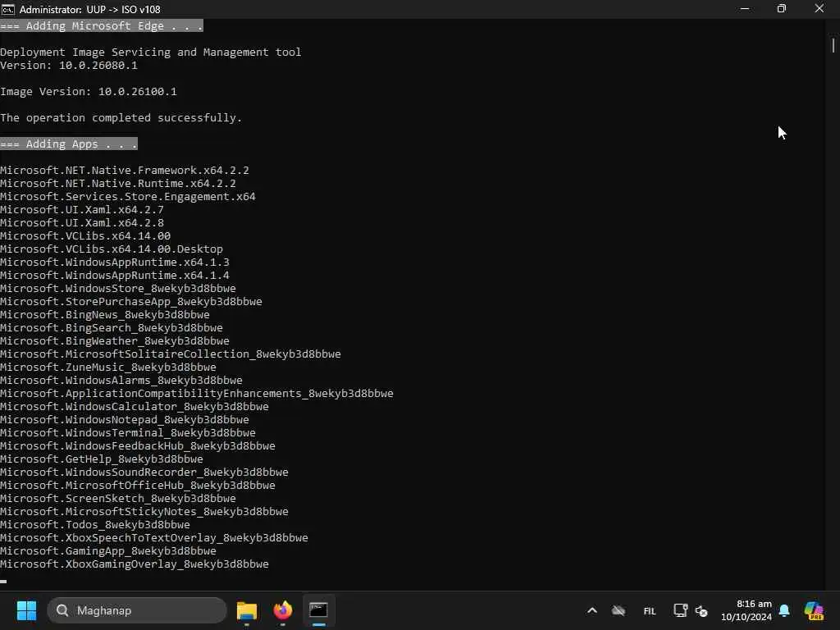840x630 pixels.
Task: Click Microsoft.BingWeather line
Action: pos(115,340)
